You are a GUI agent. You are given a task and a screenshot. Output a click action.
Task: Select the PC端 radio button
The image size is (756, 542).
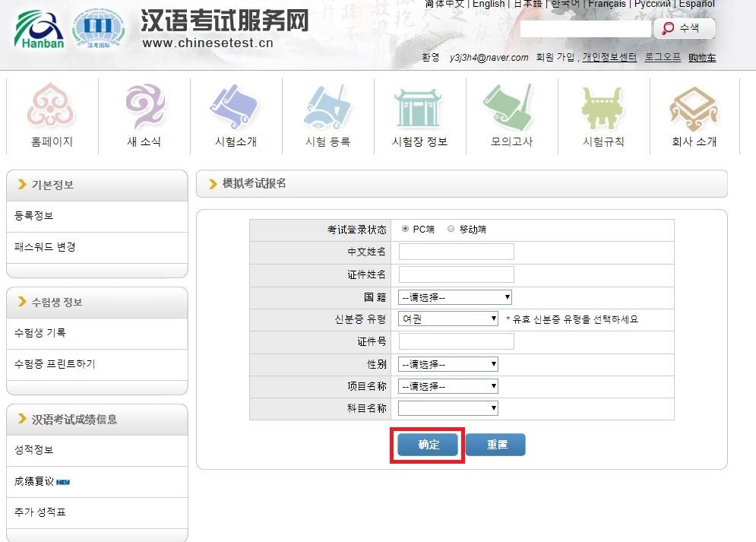coord(405,229)
